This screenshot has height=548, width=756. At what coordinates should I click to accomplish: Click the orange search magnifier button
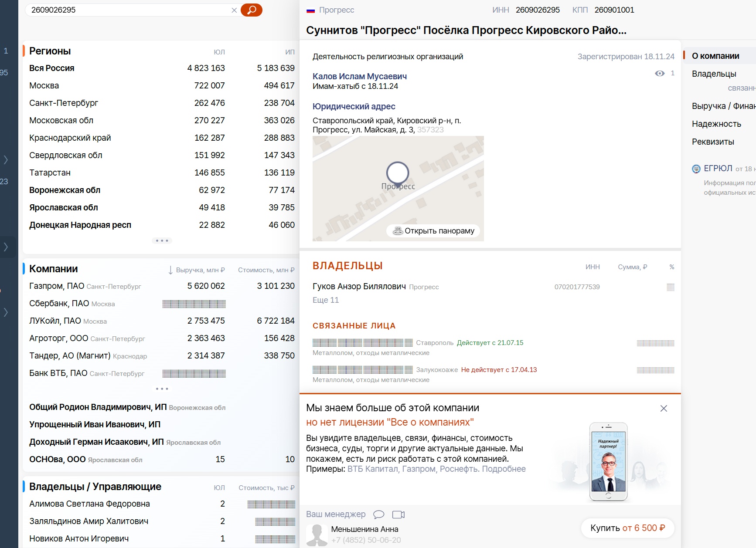pos(252,10)
